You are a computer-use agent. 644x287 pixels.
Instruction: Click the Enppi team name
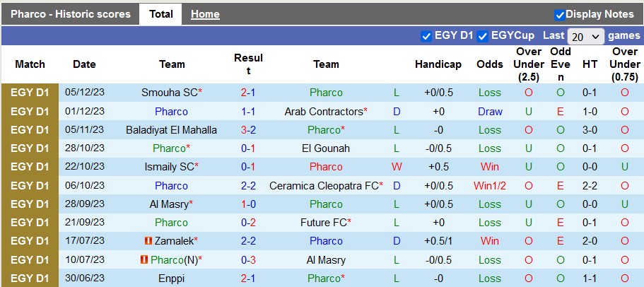point(172,279)
